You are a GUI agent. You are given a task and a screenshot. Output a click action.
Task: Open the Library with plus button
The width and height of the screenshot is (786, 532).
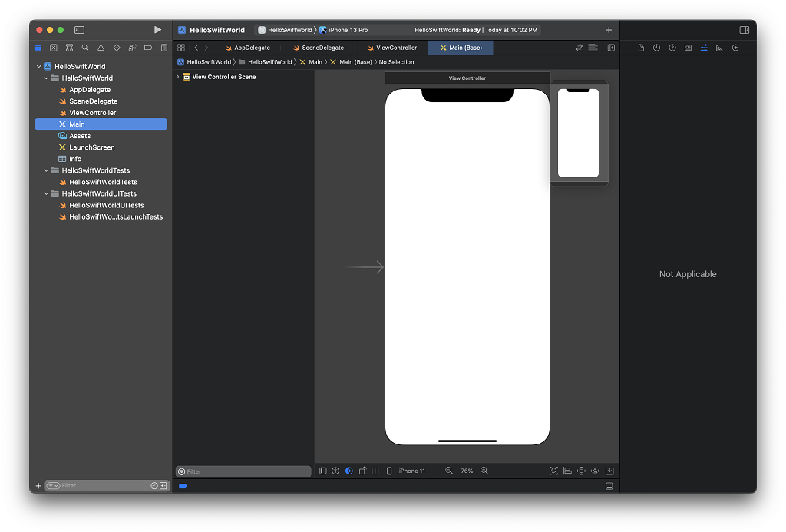point(609,30)
